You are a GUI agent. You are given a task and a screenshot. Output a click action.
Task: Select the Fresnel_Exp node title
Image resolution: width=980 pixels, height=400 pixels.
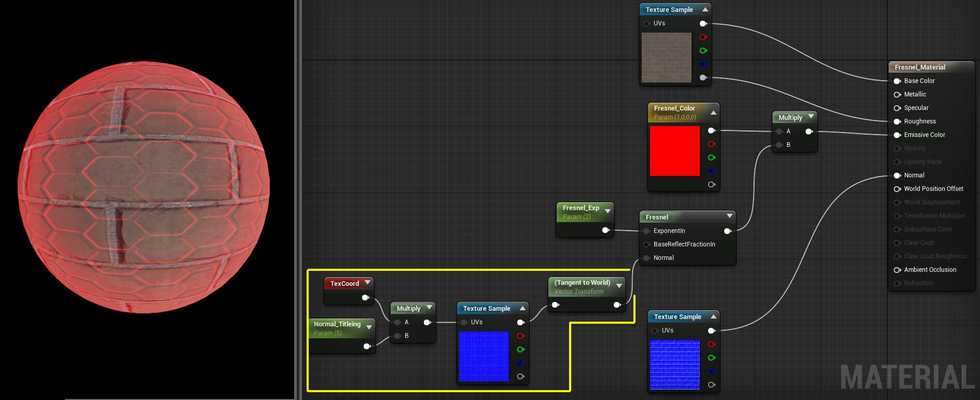tap(581, 208)
